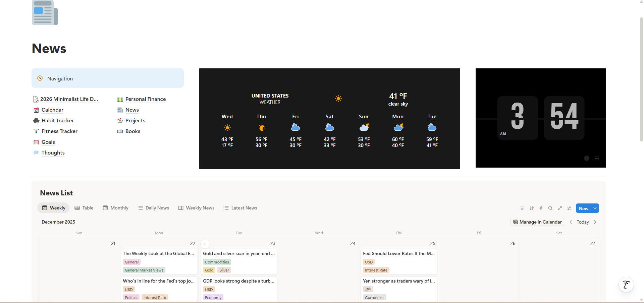Click the dot indicator on the clock widget
This screenshot has width=644, height=303.
[x=587, y=158]
